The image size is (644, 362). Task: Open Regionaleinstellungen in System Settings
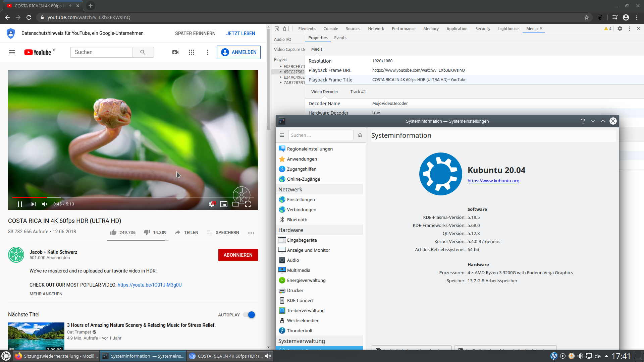319,149
